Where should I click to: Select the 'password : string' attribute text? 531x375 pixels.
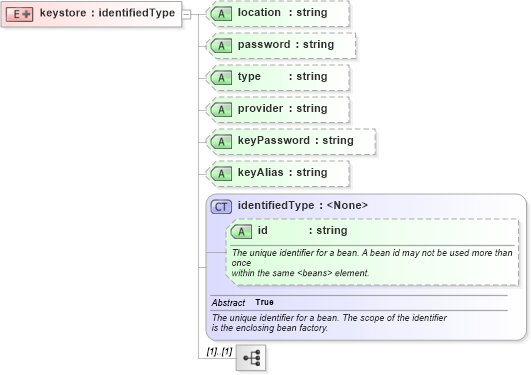click(286, 44)
